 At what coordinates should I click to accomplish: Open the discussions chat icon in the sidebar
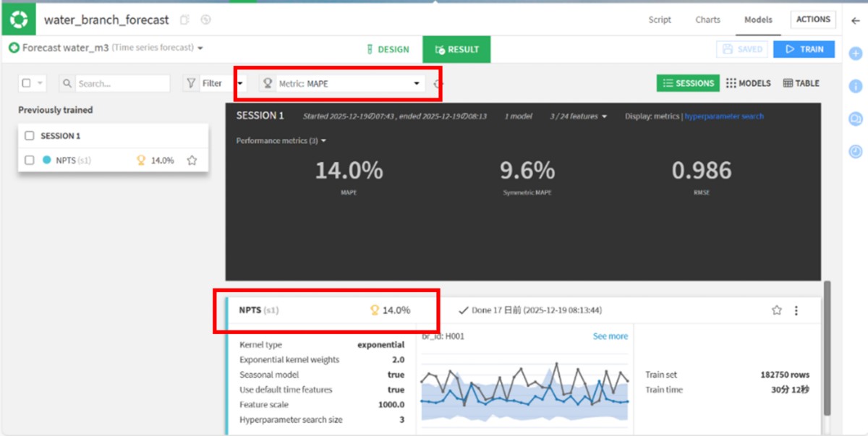point(855,119)
